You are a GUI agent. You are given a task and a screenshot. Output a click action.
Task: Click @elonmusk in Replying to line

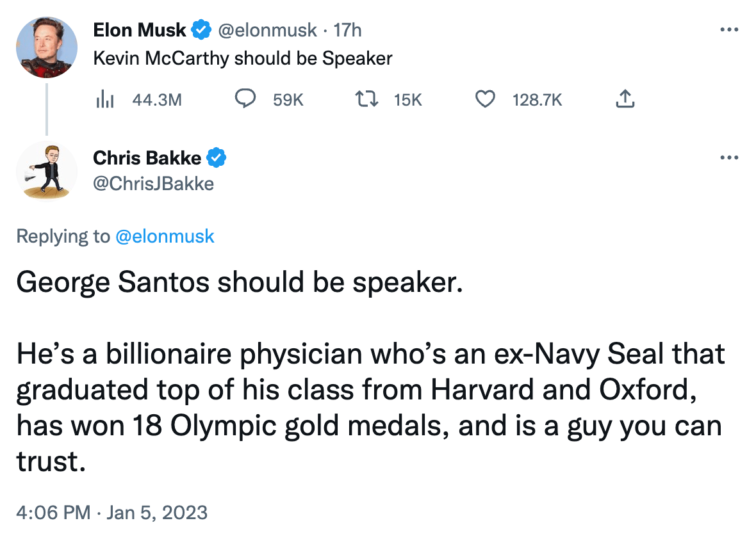(x=165, y=236)
